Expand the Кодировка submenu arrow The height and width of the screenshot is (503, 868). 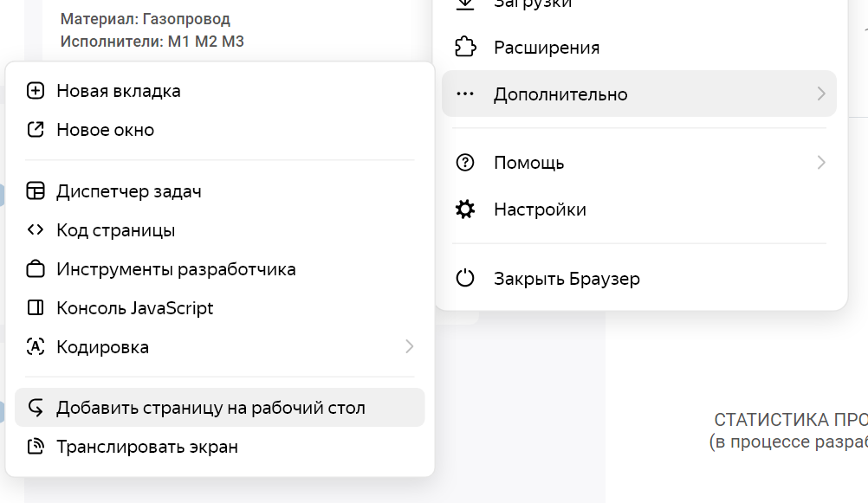tap(409, 347)
